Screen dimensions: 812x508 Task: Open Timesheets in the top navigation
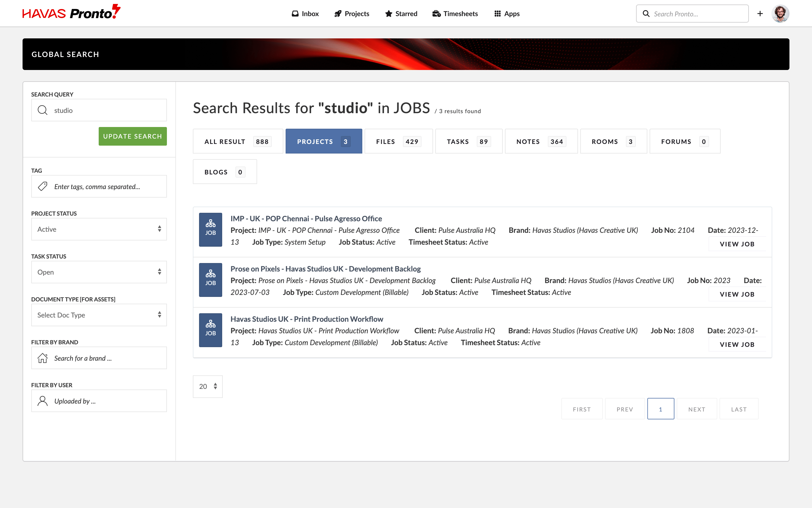[455, 14]
